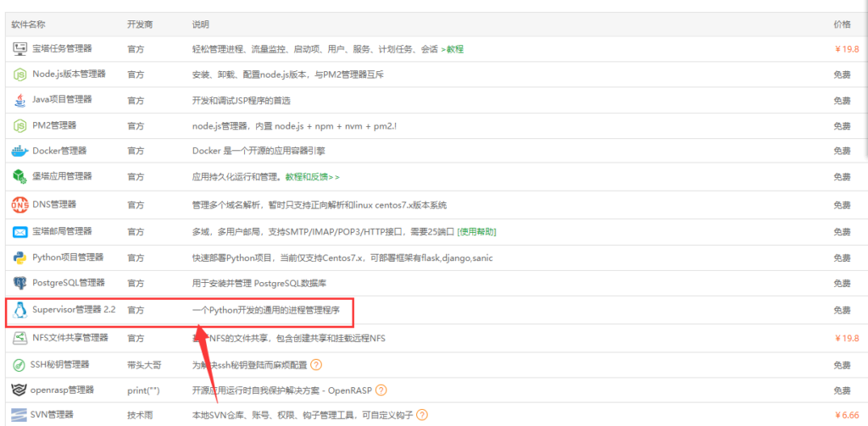Click the 宝塔邮局管理器 envelope icon
The width and height of the screenshot is (868, 426).
20,232
